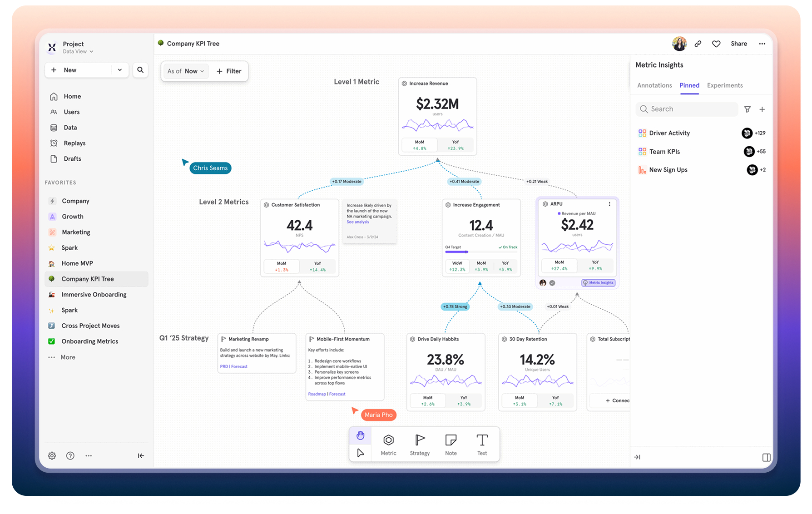Select the arrow pointer tool
The image size is (812, 514).
click(x=360, y=453)
